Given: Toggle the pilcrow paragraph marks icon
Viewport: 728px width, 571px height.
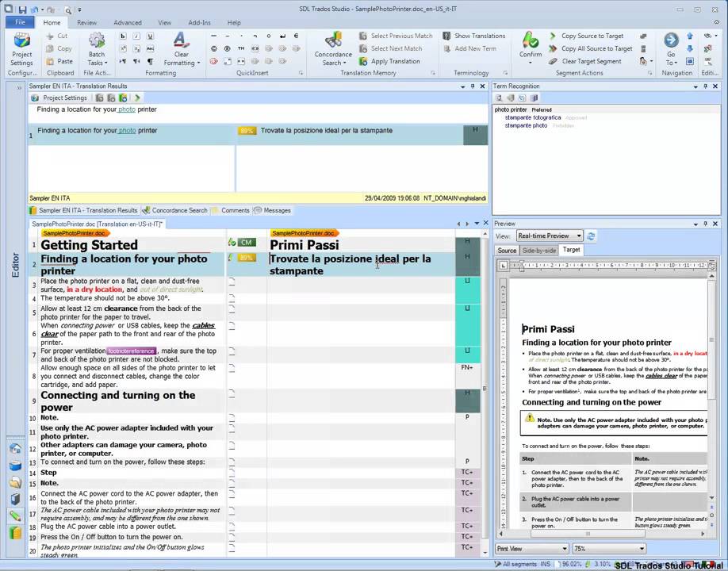Looking at the screenshot, I should tap(150, 61).
